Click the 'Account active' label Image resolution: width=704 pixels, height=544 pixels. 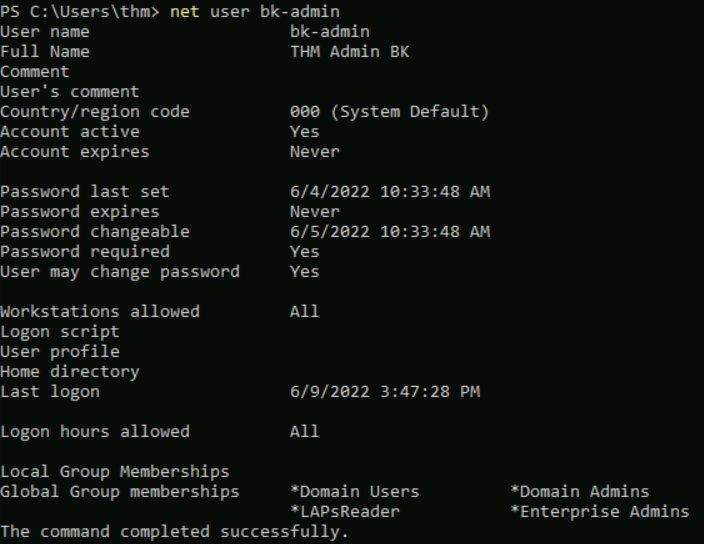[70, 131]
